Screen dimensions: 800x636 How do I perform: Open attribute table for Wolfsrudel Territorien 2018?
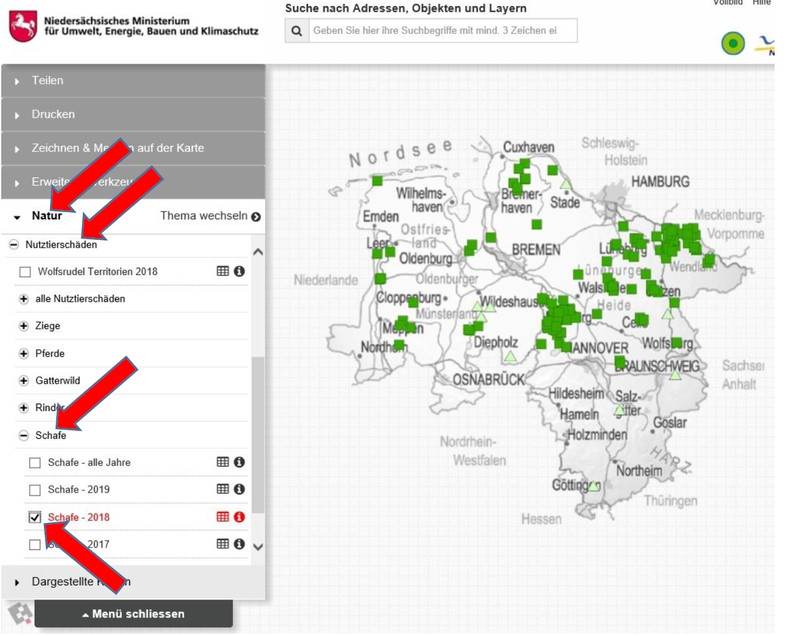pyautogui.click(x=223, y=271)
